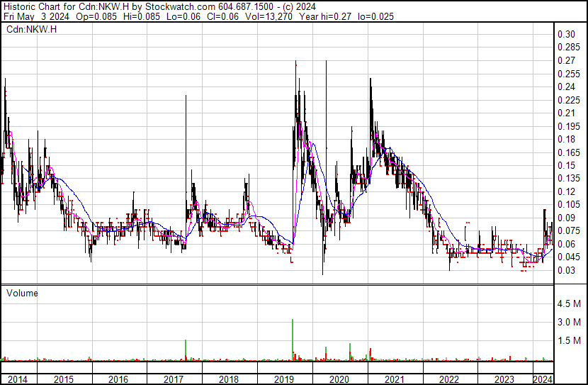588x385 pixels.
Task: Click the 0.15 price axis label
Action: click(566, 165)
